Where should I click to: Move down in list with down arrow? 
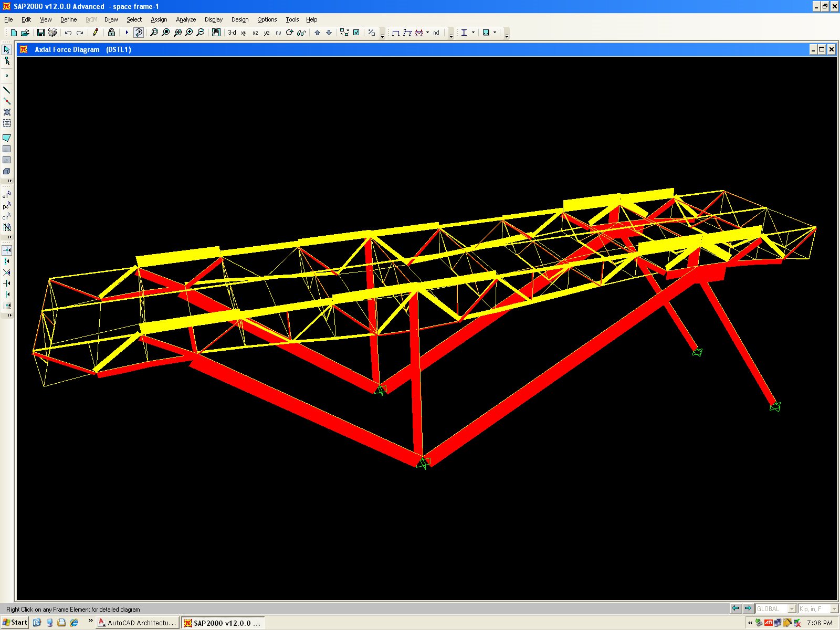point(329,33)
